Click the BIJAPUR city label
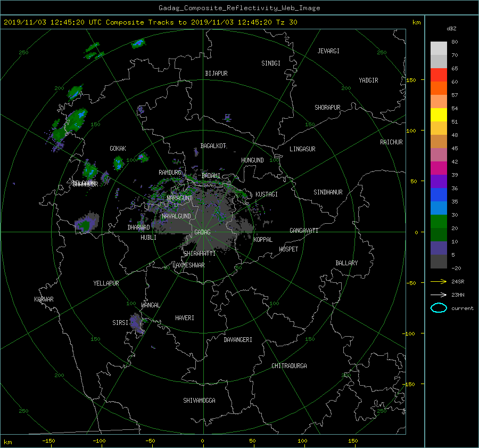This screenshot has height=448, width=479. coord(216,74)
